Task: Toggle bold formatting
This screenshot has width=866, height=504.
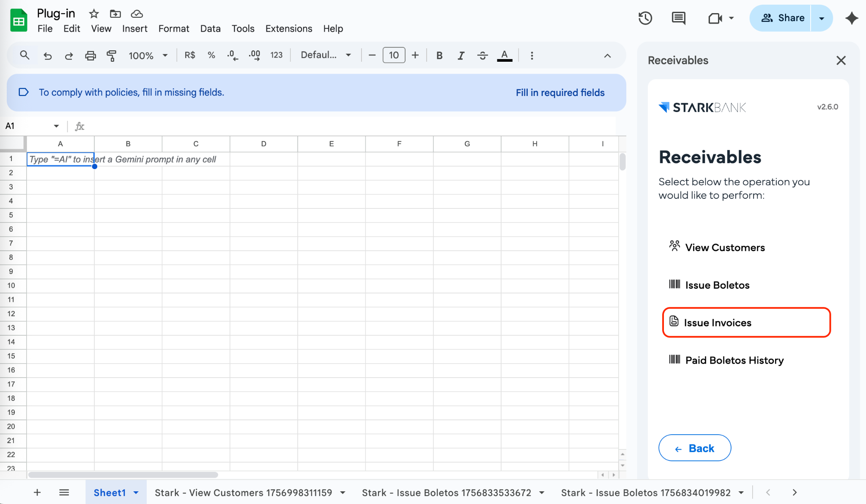Action: coord(439,55)
